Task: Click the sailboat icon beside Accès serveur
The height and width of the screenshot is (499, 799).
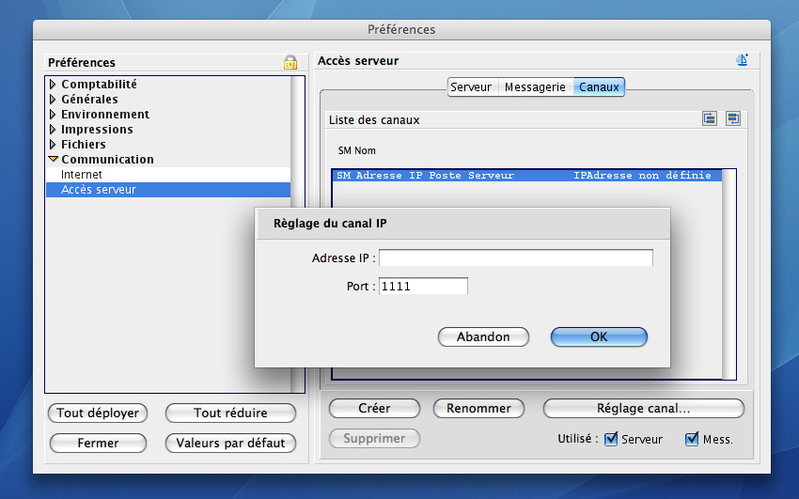Action: [x=742, y=60]
